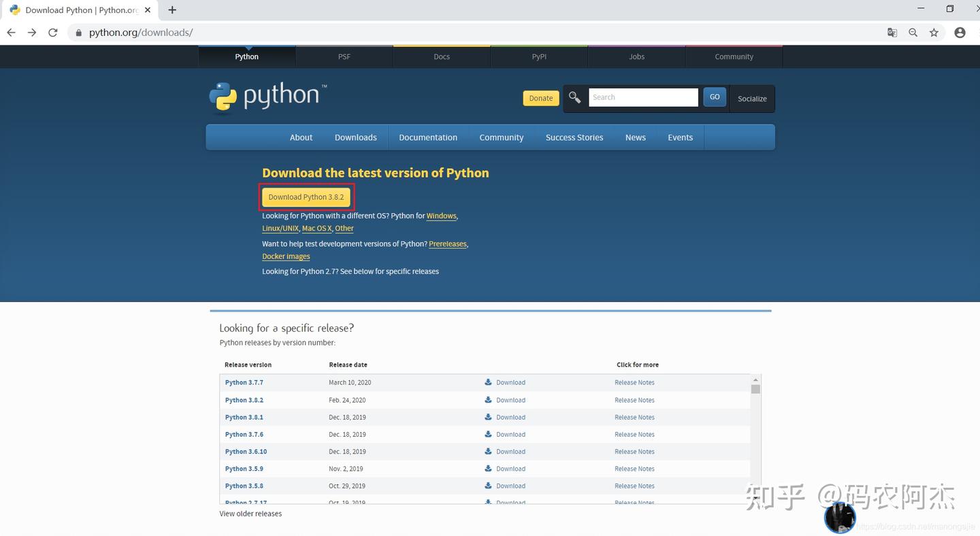The width and height of the screenshot is (980, 536).
Task: Click the Download Python 3.8.2 button
Action: 306,197
